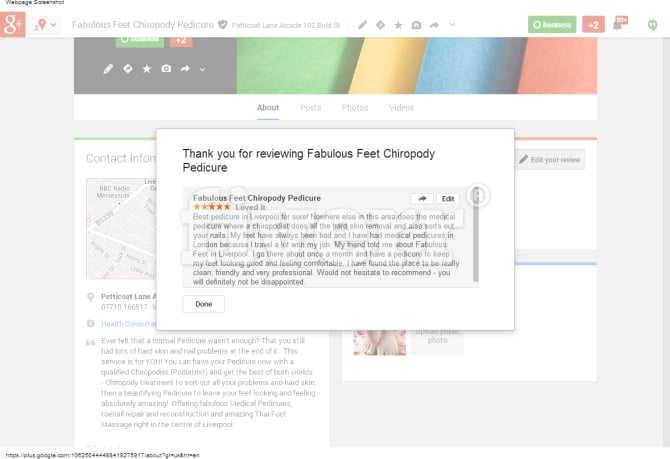Switch to the Posts tab

point(311,108)
